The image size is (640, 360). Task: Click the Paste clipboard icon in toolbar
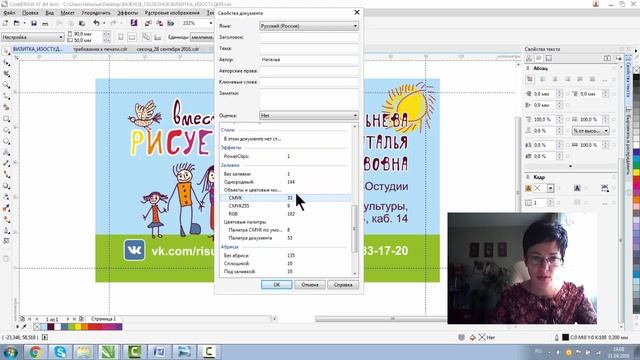82,23
